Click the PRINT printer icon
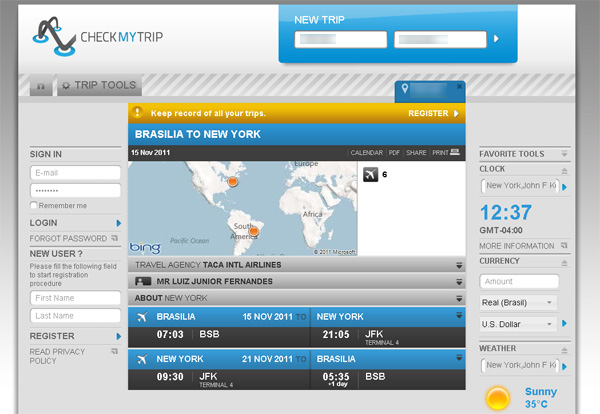 pos(455,152)
